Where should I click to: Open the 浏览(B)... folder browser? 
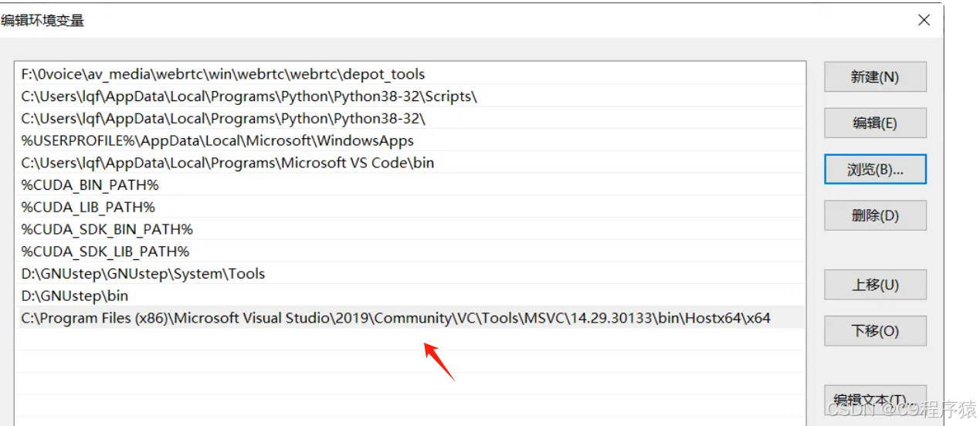click(875, 169)
